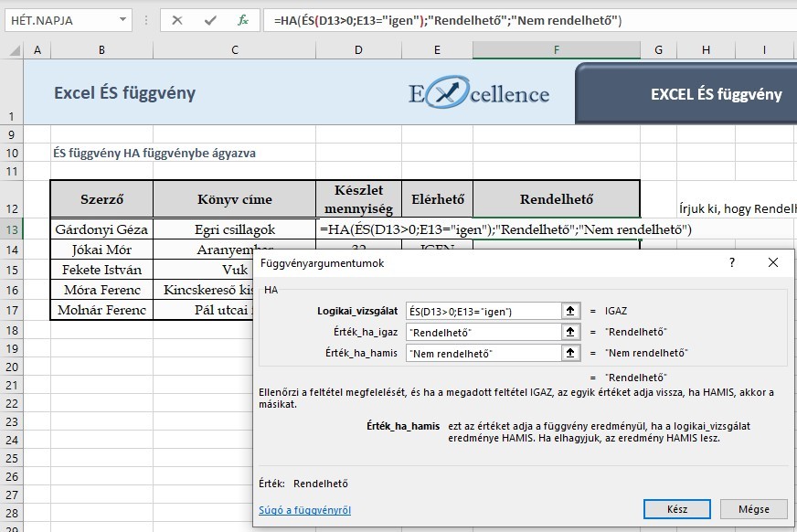Select column C header

[x=234, y=49]
